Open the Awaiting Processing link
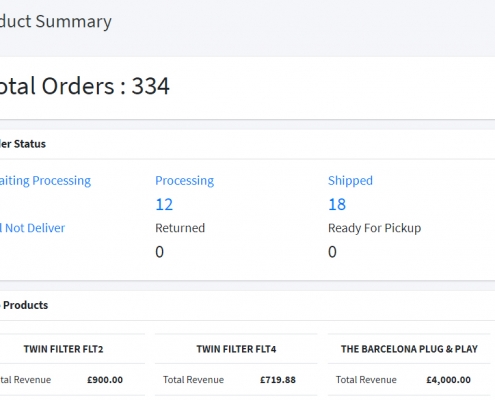The image size is (495, 400). (45, 181)
